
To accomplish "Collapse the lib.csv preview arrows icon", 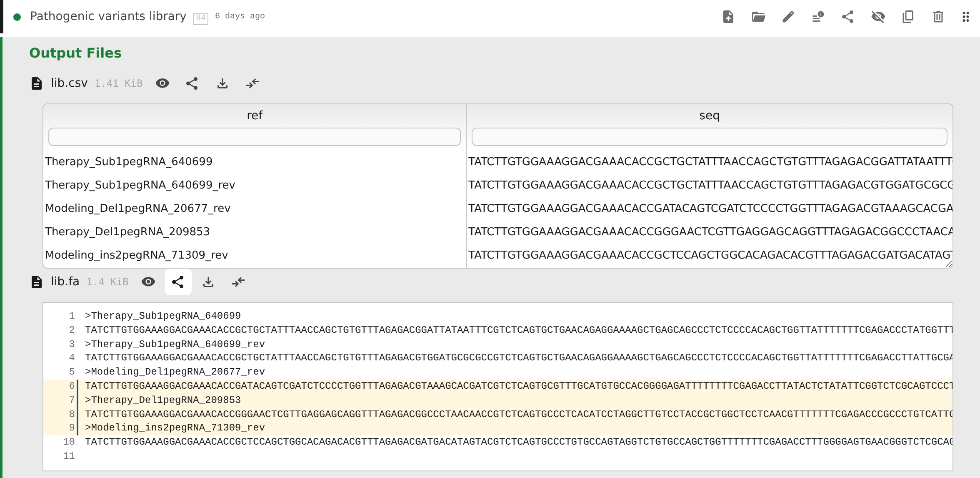I will pos(252,83).
